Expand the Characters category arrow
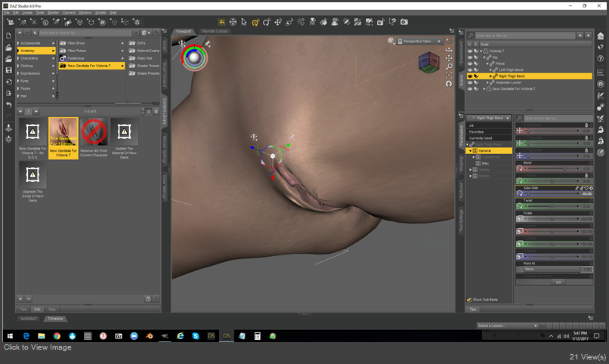 click(53, 58)
